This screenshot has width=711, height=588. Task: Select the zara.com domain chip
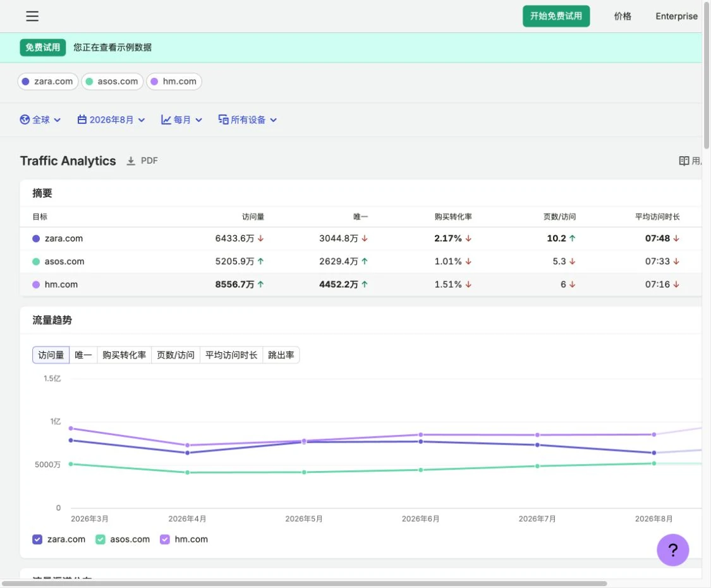tap(48, 81)
